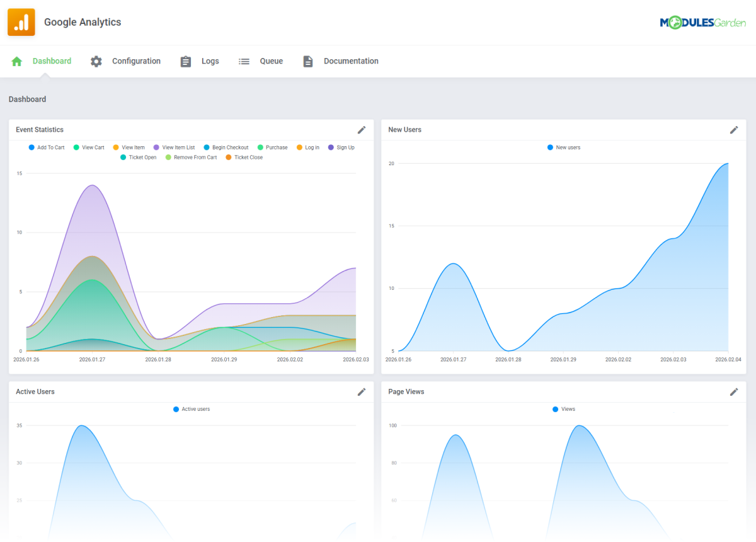Click the 2026.01.28 label on New Users axis
Image resolution: width=756 pixels, height=542 pixels.
[508, 359]
